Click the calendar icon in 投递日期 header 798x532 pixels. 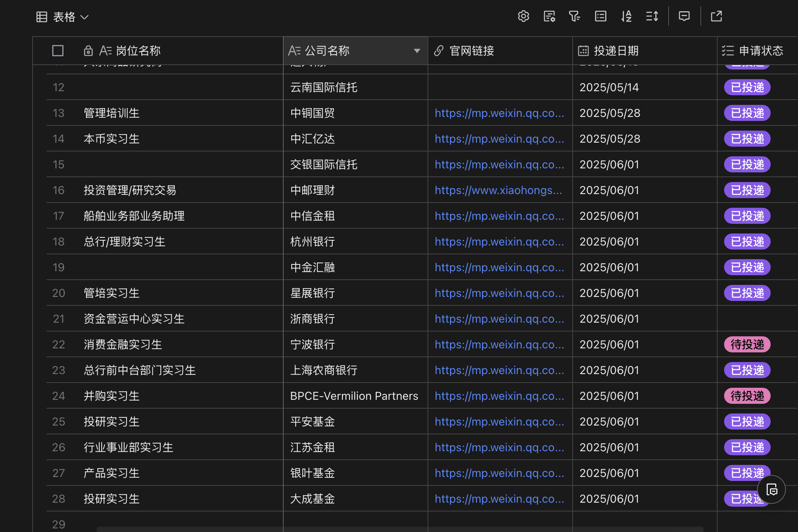coord(583,51)
